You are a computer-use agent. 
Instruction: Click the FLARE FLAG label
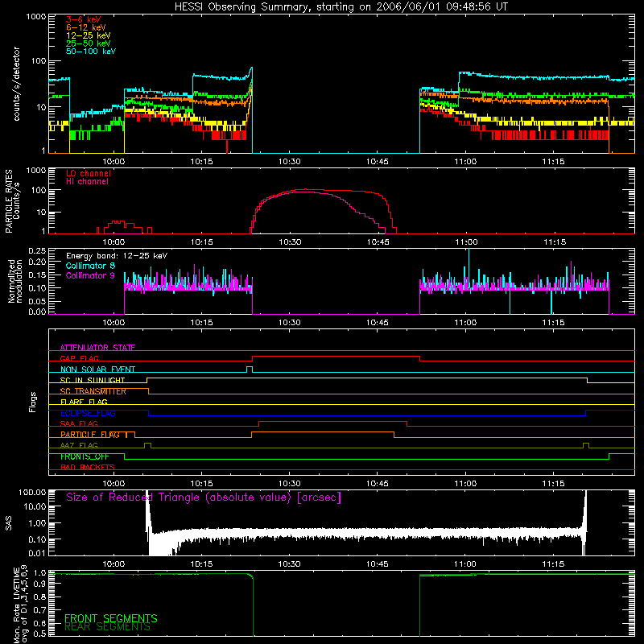pos(84,402)
